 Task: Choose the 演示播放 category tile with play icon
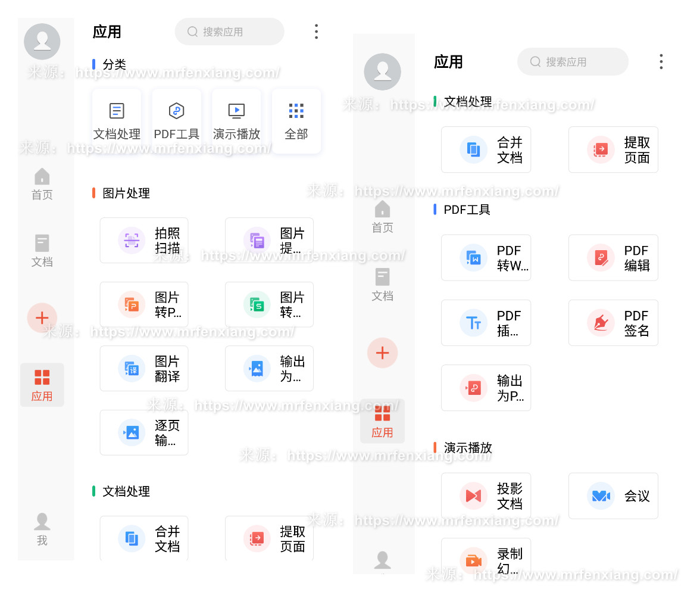click(x=236, y=121)
